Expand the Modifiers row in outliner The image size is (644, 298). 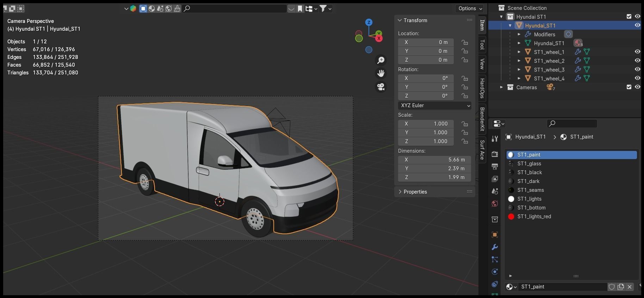[519, 34]
